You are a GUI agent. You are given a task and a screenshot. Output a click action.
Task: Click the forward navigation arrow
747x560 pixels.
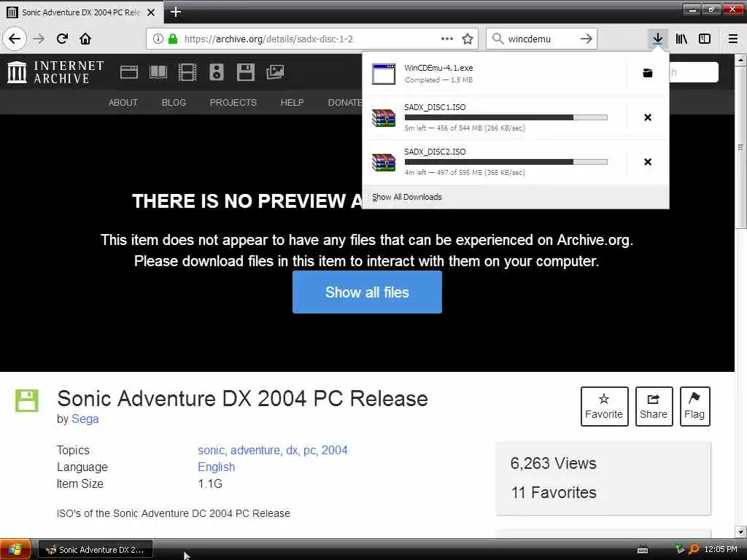pos(39,39)
